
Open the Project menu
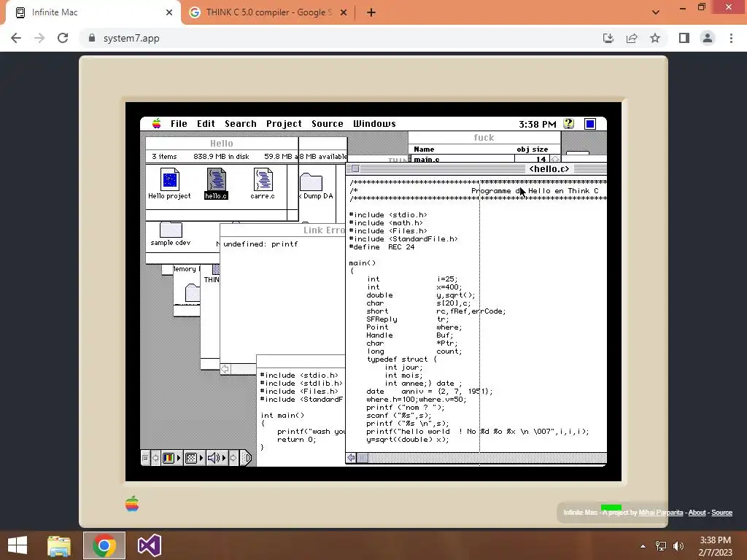coord(284,124)
